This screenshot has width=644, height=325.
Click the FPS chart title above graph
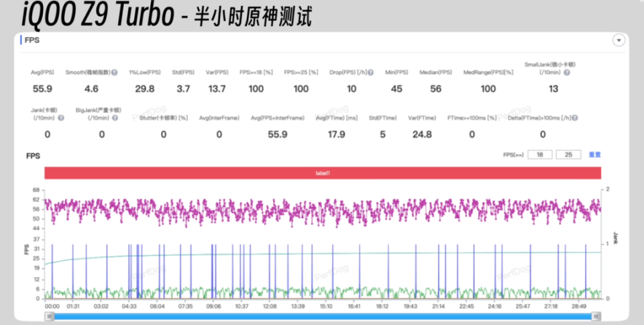[x=34, y=156]
